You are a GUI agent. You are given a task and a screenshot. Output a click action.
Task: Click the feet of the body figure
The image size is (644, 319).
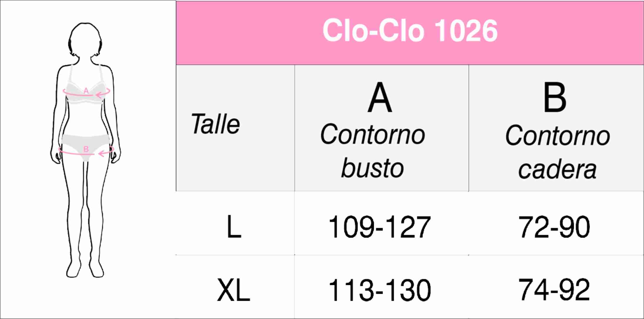85,270
